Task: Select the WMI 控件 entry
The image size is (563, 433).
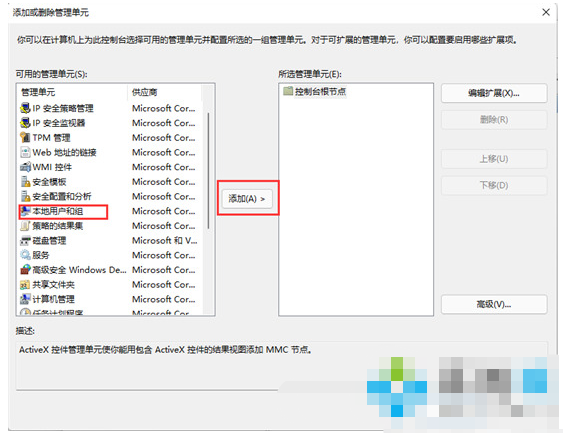Action: [109, 167]
